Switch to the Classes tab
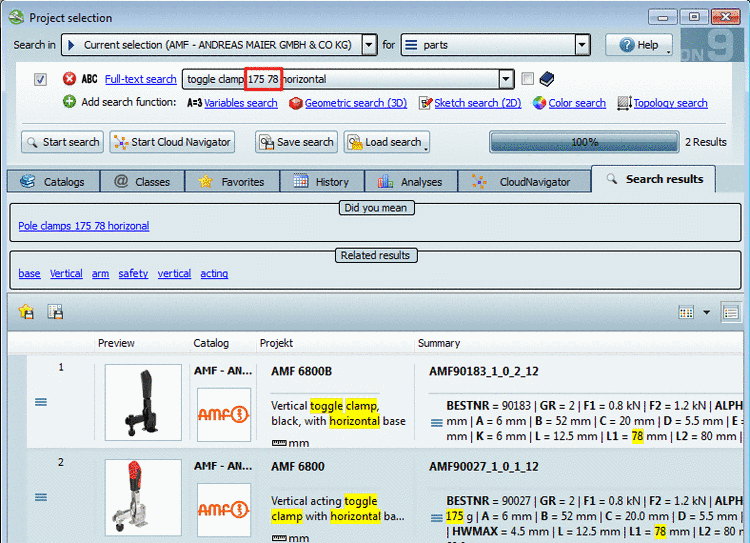This screenshot has width=750, height=543. 142,182
